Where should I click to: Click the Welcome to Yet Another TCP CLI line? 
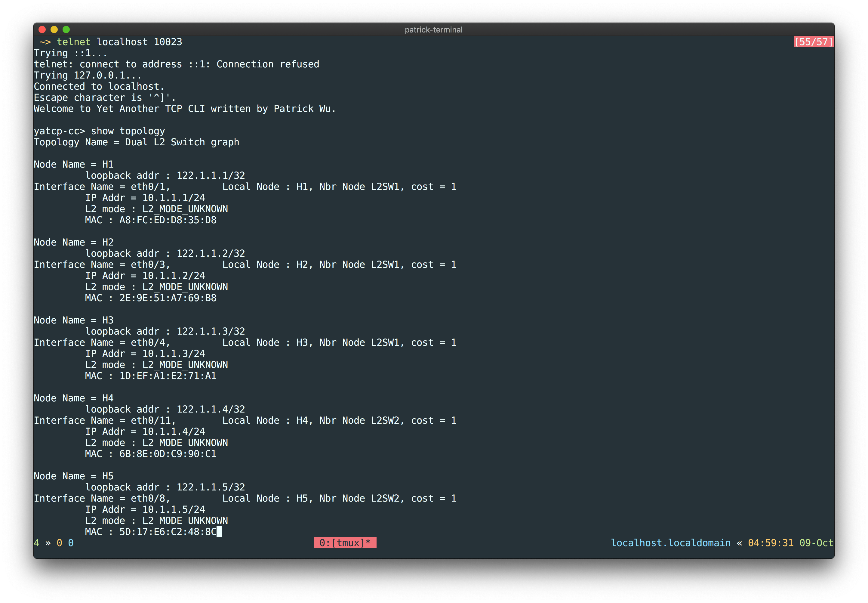pyautogui.click(x=185, y=109)
